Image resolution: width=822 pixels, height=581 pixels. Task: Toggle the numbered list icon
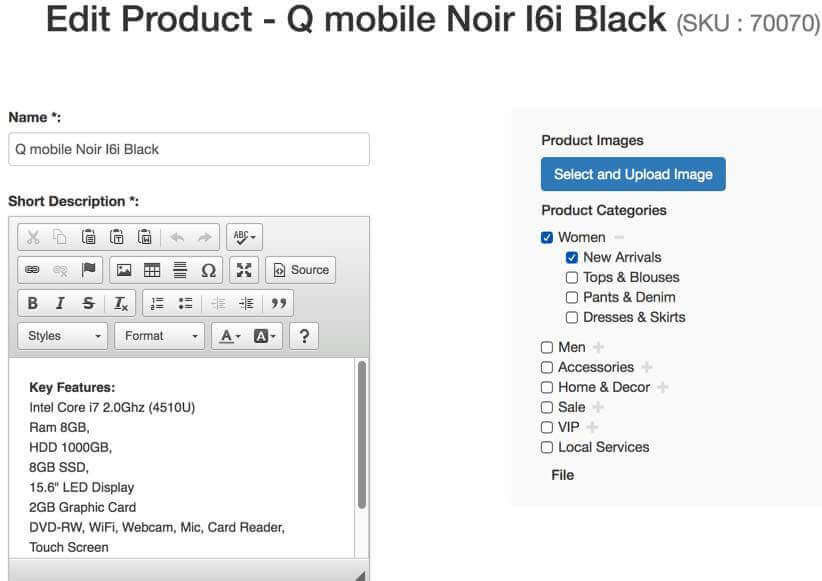pyautogui.click(x=157, y=304)
